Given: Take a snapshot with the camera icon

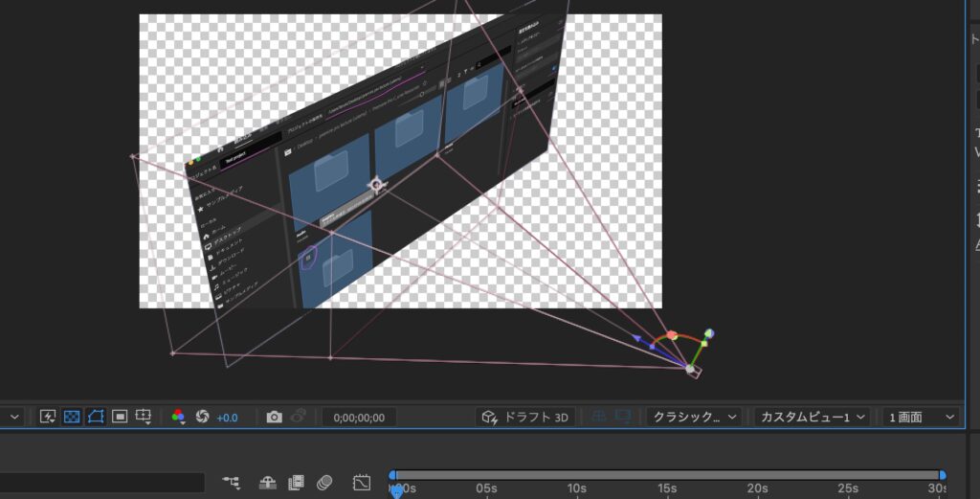Looking at the screenshot, I should point(275,417).
